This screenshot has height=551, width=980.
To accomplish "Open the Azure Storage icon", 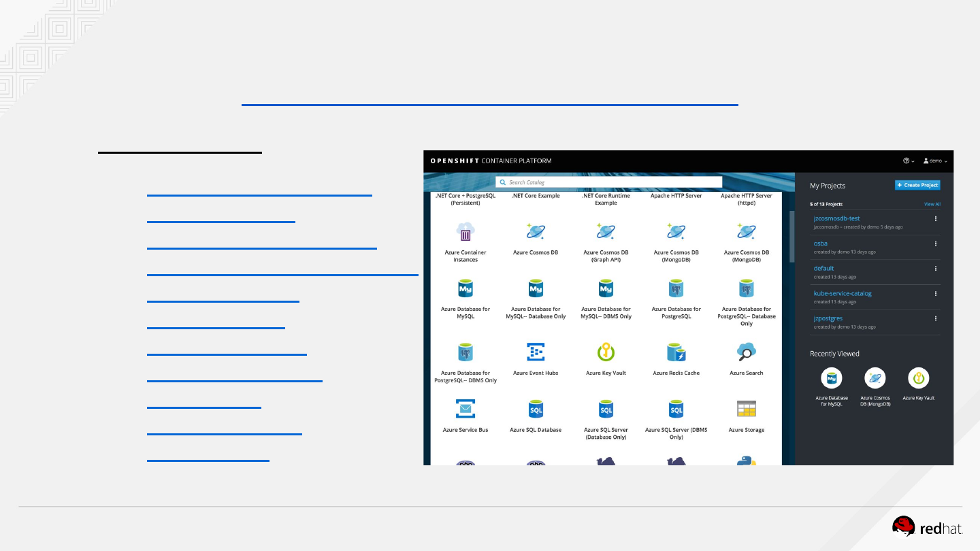I will coord(746,410).
